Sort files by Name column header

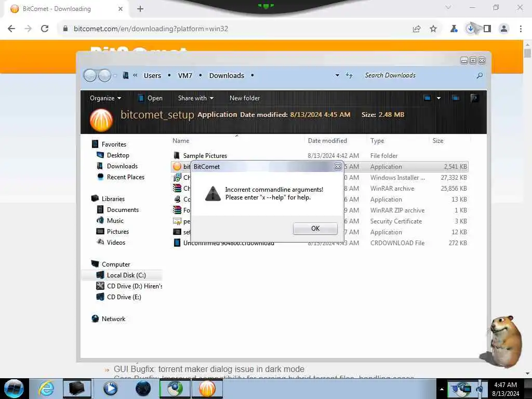coord(181,140)
